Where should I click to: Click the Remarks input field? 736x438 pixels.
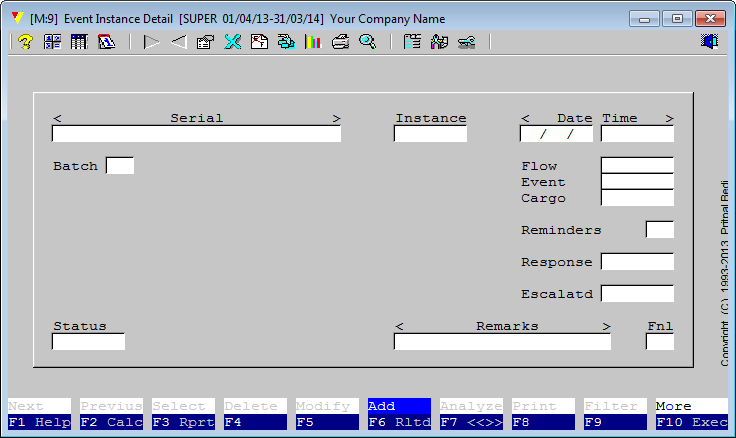502,342
